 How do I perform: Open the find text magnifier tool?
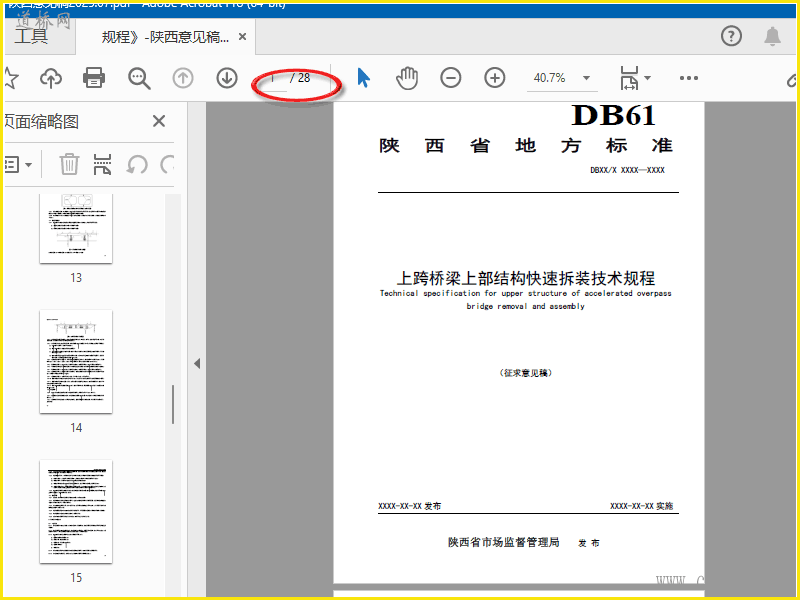(x=139, y=78)
